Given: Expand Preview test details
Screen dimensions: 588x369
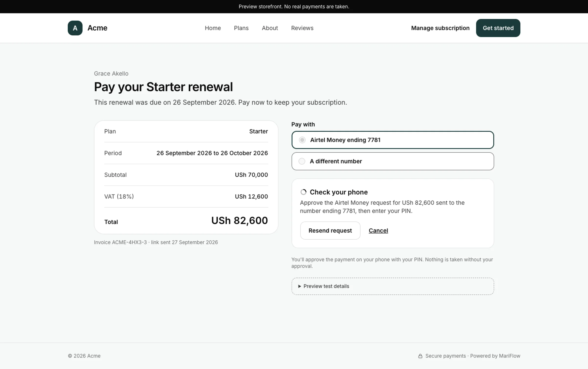Looking at the screenshot, I should 392,286.
